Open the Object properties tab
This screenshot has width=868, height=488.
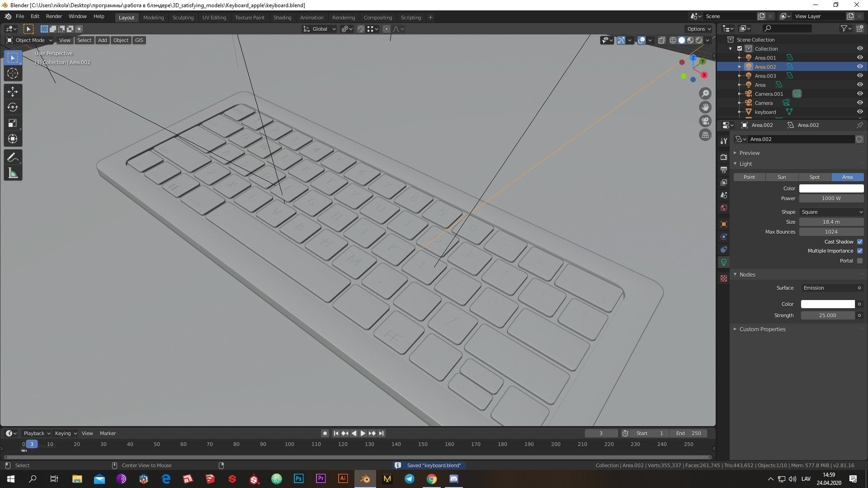(x=724, y=224)
